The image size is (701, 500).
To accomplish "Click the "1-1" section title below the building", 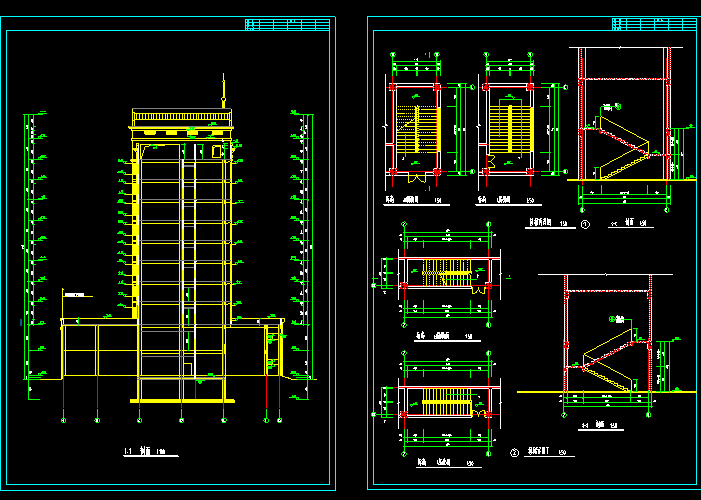I will 151,452.
